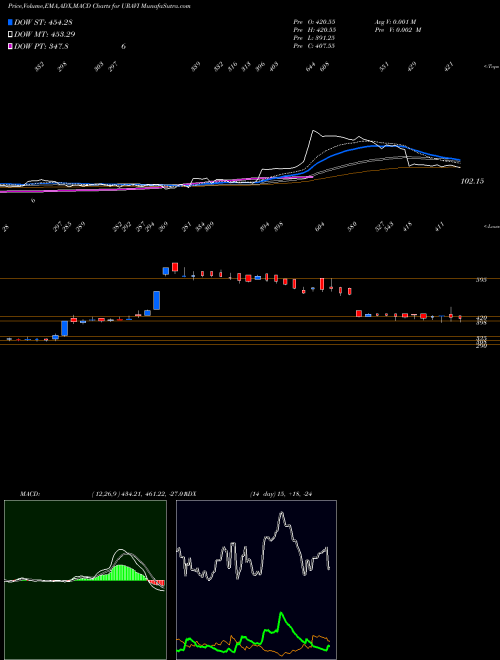Click the 550 low label
500x660 pixels.
pos(352,227)
